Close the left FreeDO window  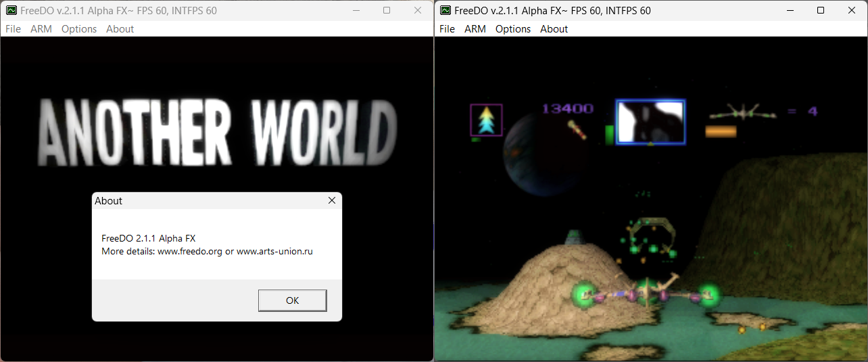coord(418,10)
